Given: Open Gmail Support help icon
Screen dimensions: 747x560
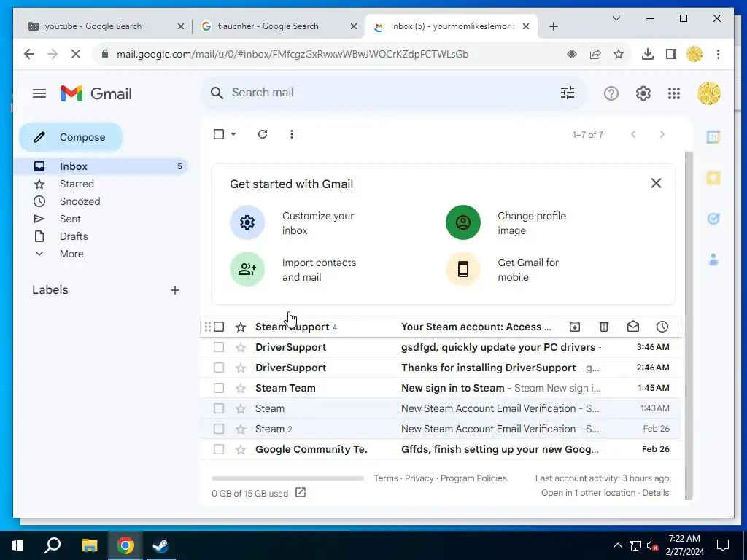Looking at the screenshot, I should (x=611, y=93).
